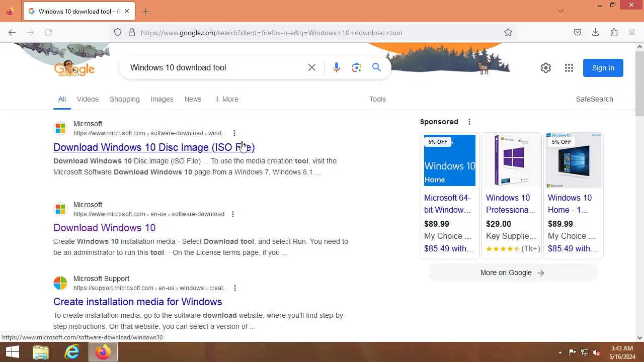
Task: Open the Tools search options
Action: (377, 99)
